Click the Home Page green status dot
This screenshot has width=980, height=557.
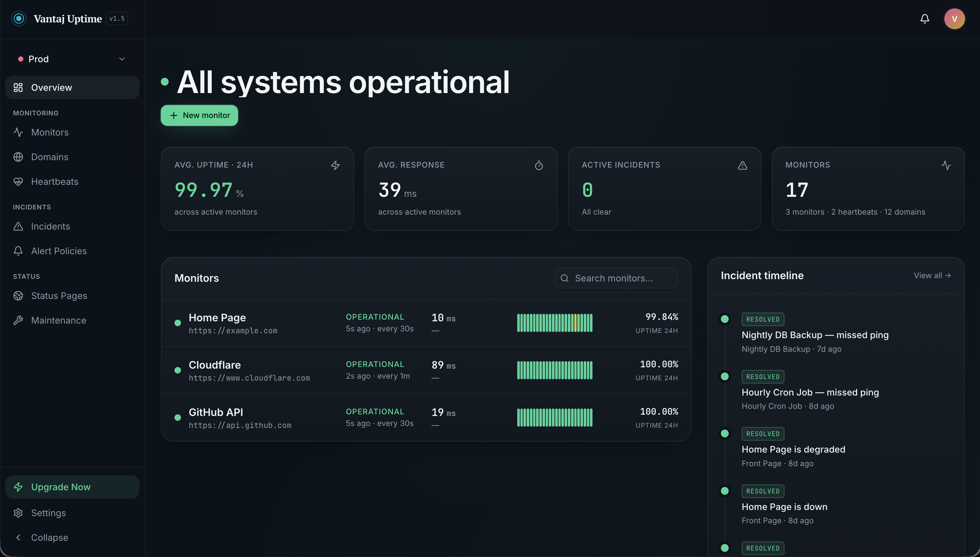point(177,323)
